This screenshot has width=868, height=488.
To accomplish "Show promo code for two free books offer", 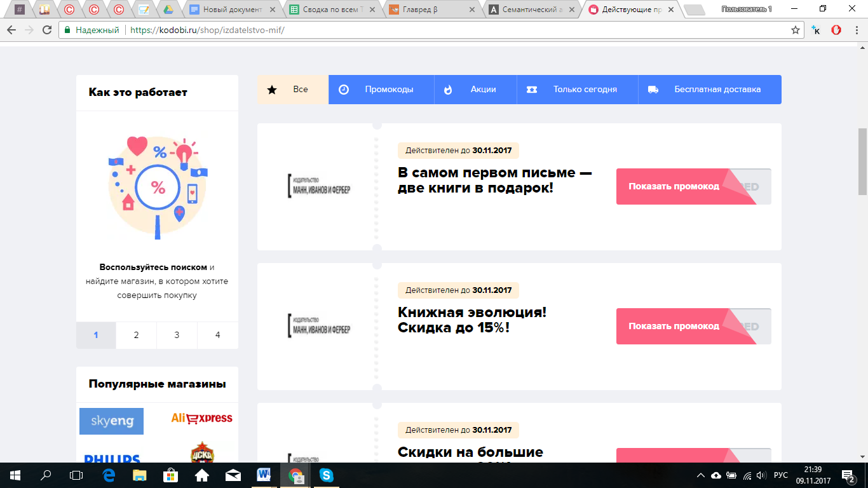I will point(674,186).
